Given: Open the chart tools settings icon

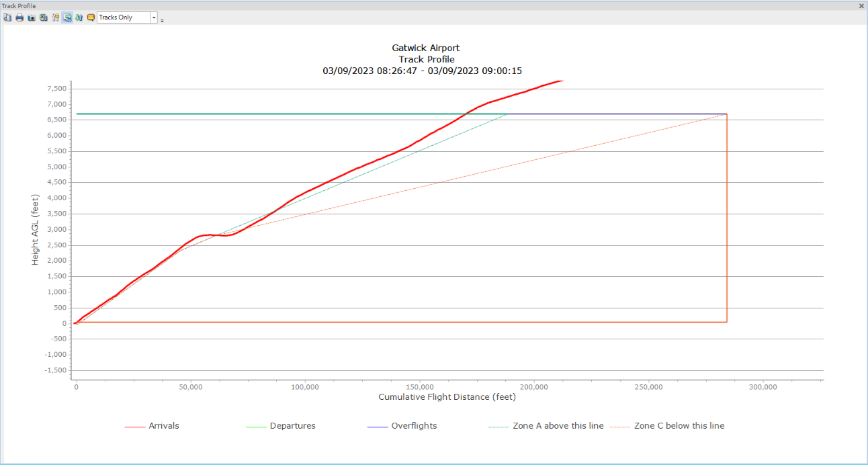Looking at the screenshot, I should (55, 17).
